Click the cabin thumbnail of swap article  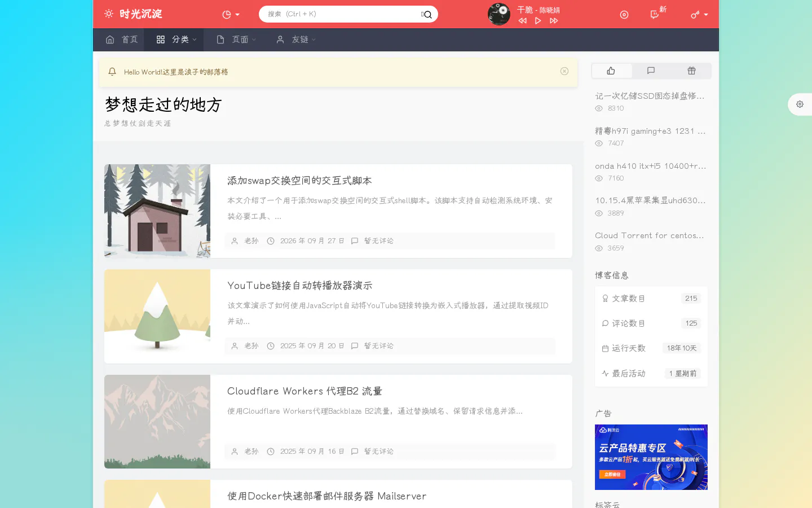(x=157, y=211)
